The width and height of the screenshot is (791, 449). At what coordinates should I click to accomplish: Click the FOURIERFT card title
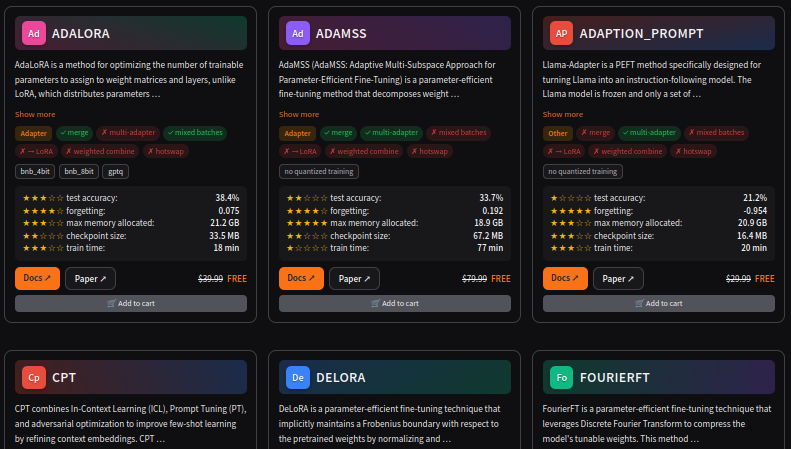tap(614, 378)
